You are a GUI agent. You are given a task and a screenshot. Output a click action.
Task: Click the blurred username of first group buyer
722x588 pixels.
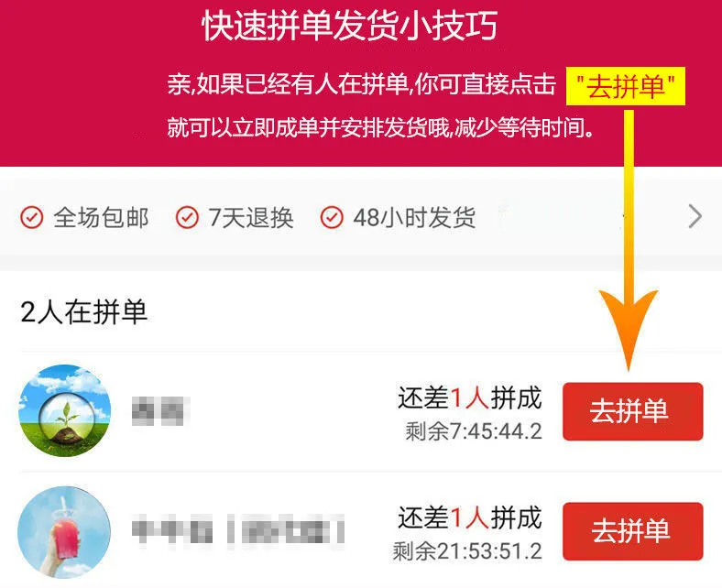(160, 411)
